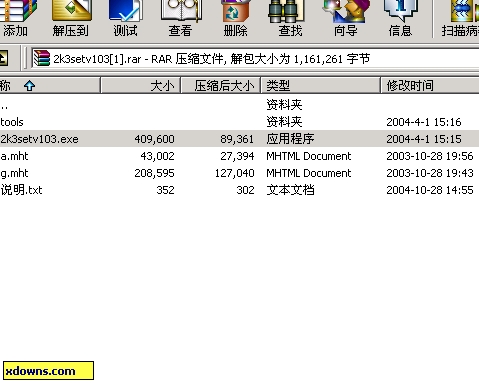Select the 2k3setv103.exe file row
This screenshot has height=383, width=479.
(239, 139)
